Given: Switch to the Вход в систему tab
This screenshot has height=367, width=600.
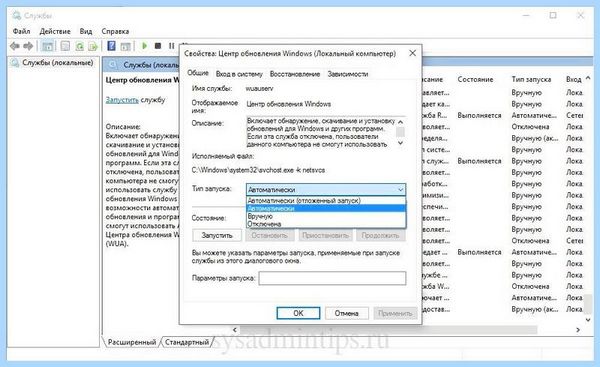Looking at the screenshot, I should pos(239,74).
